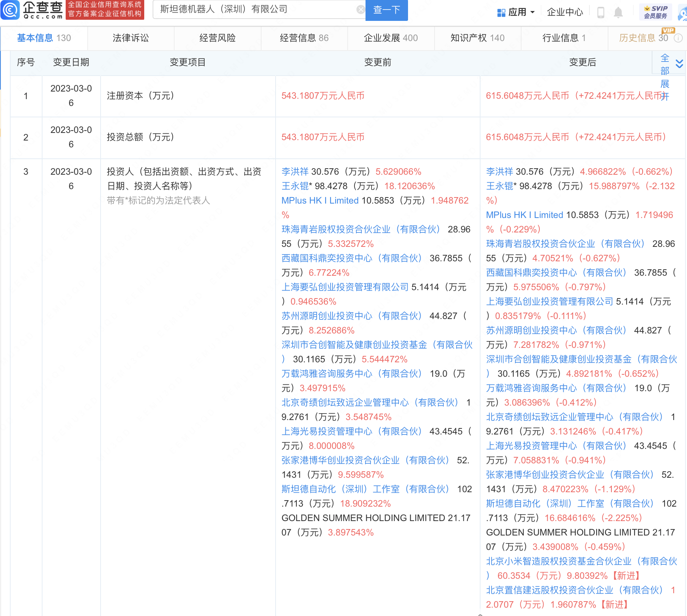The width and height of the screenshot is (687, 616).
Task: Click the apps grid icon
Action: pyautogui.click(x=501, y=13)
